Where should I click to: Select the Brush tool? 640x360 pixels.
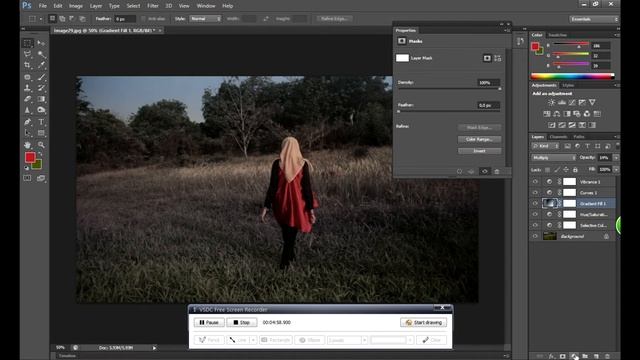tap(41, 77)
